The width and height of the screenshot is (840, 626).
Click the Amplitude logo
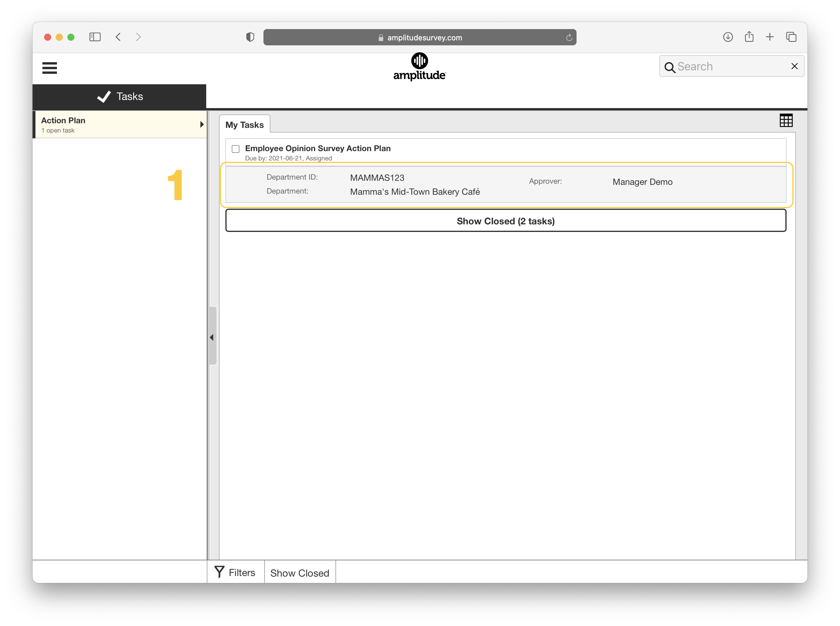click(420, 67)
